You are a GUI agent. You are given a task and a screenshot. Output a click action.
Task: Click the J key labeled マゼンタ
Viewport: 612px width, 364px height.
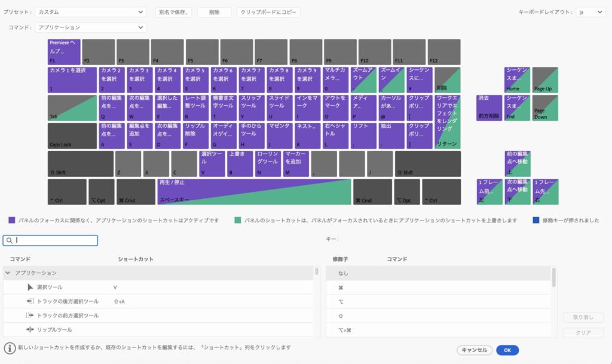280,136
